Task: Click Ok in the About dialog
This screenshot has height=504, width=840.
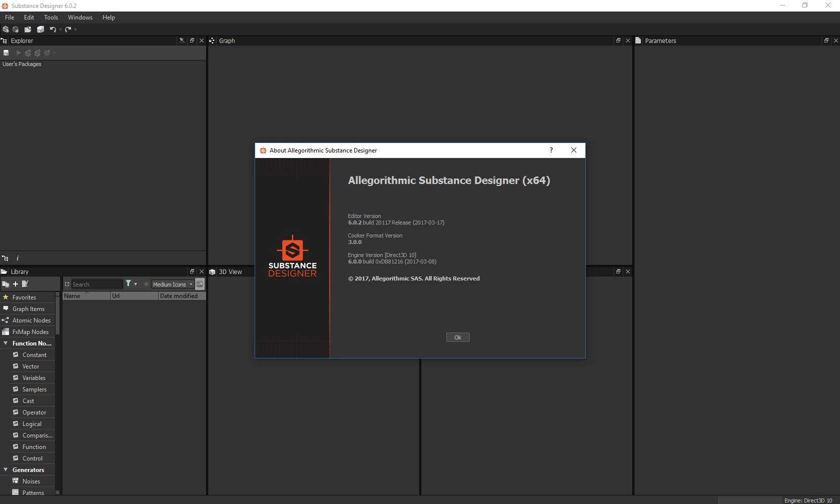Action: [x=458, y=337]
